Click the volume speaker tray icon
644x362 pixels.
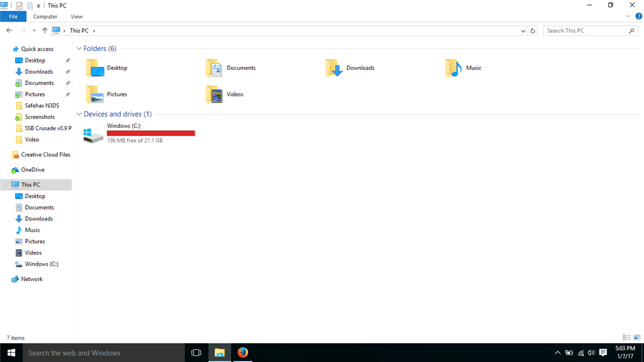click(x=591, y=353)
